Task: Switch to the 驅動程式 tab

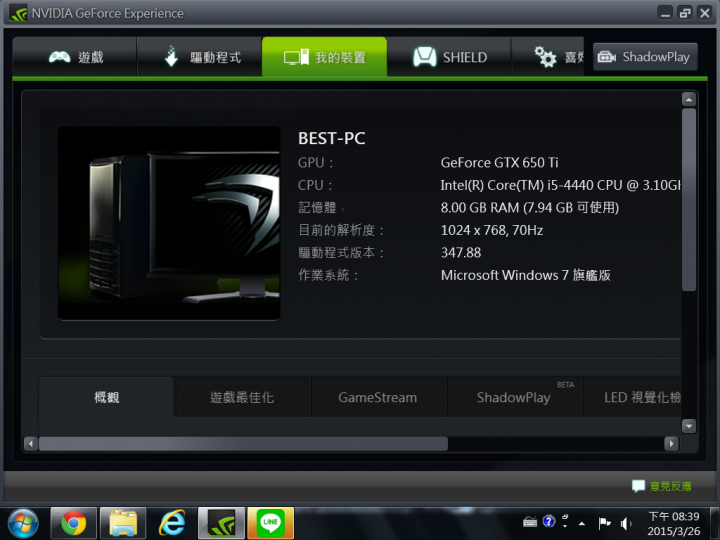Action: point(200,57)
